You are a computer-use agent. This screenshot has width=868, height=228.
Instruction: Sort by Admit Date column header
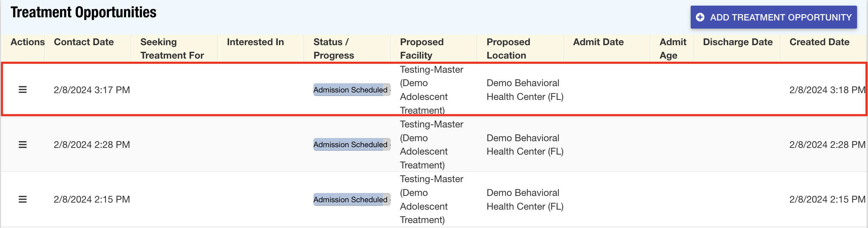coord(598,42)
